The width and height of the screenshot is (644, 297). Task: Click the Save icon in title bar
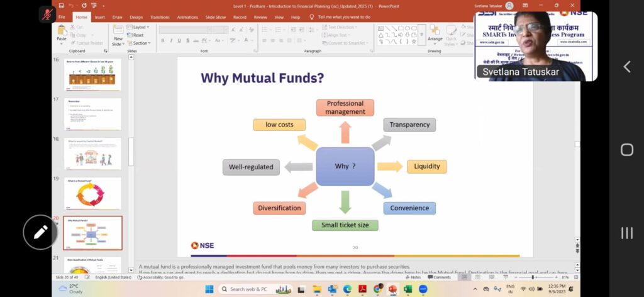tap(61, 6)
